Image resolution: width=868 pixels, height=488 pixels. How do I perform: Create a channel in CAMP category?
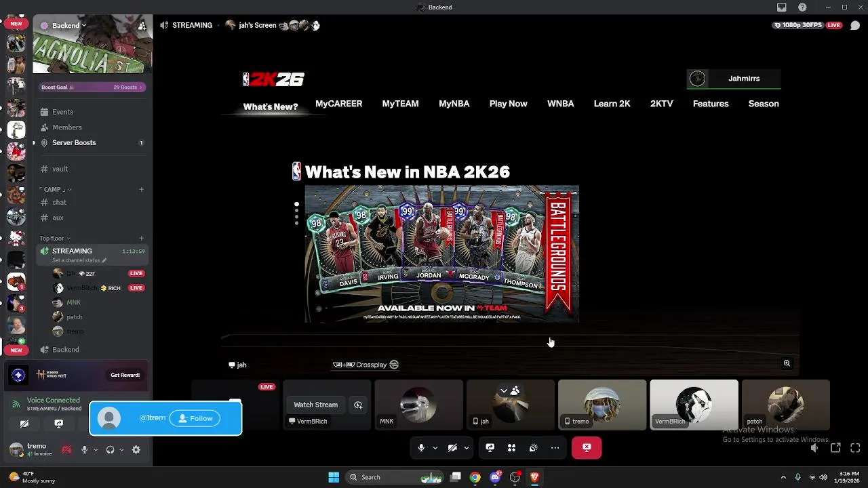[142, 189]
